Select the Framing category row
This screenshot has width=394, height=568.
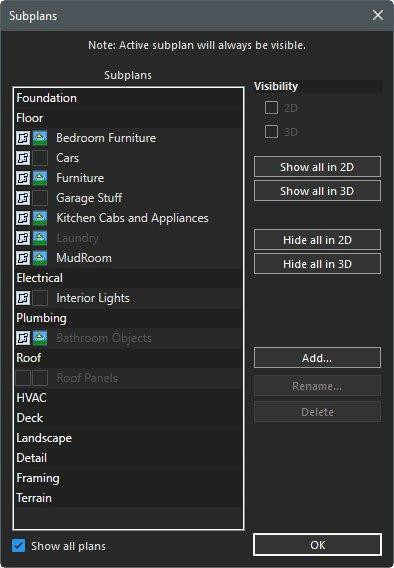tap(129, 478)
